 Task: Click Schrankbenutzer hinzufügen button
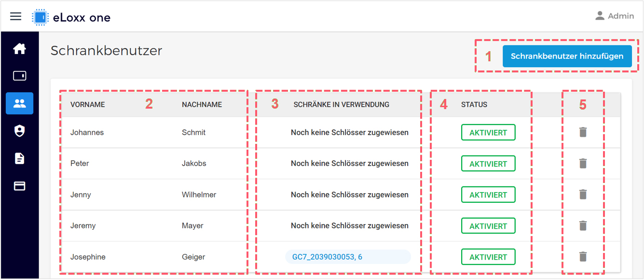coord(567,56)
